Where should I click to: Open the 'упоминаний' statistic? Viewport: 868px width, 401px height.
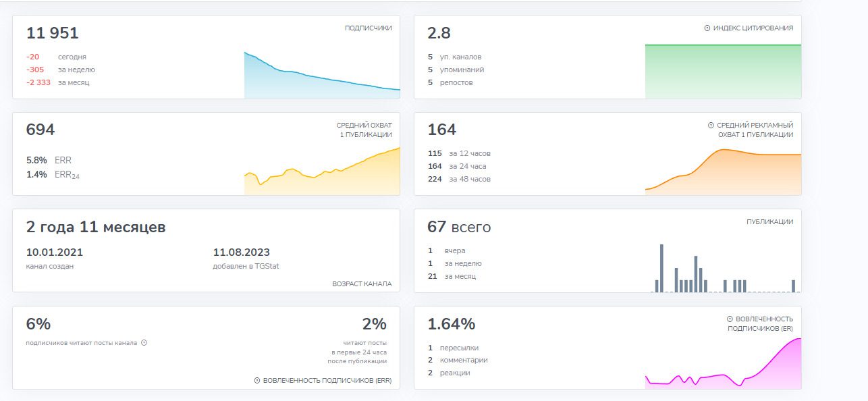tap(462, 70)
